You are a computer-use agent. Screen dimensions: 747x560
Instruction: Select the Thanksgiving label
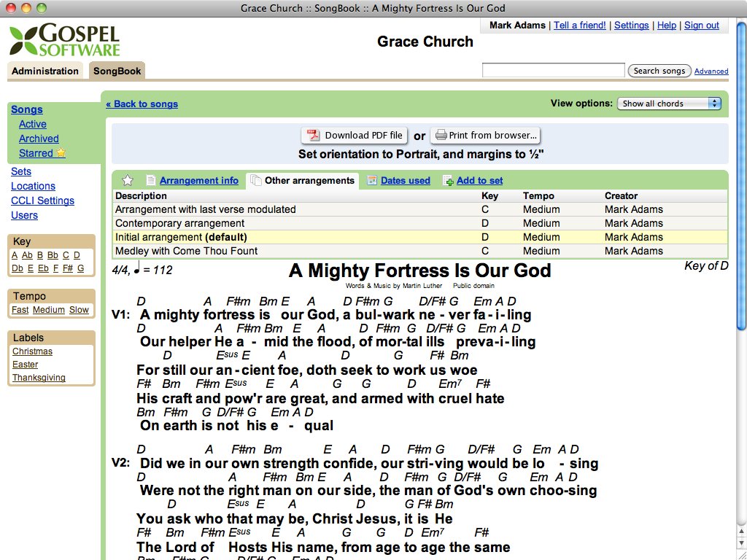click(x=39, y=378)
